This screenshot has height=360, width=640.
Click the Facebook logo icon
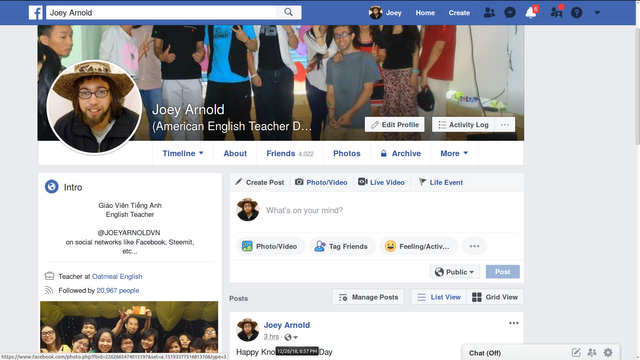[36, 13]
